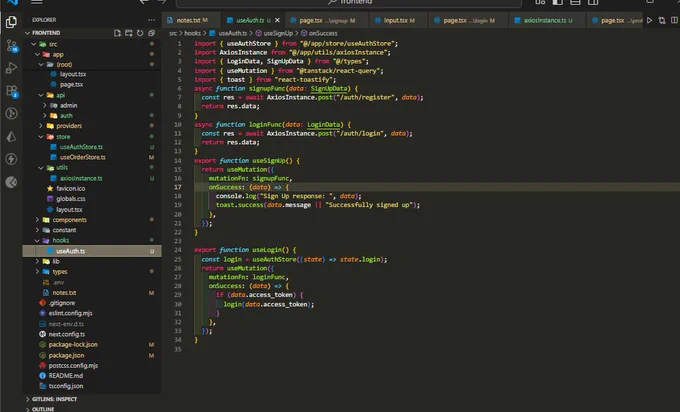Click the hooks breadcrumb

click(x=193, y=33)
